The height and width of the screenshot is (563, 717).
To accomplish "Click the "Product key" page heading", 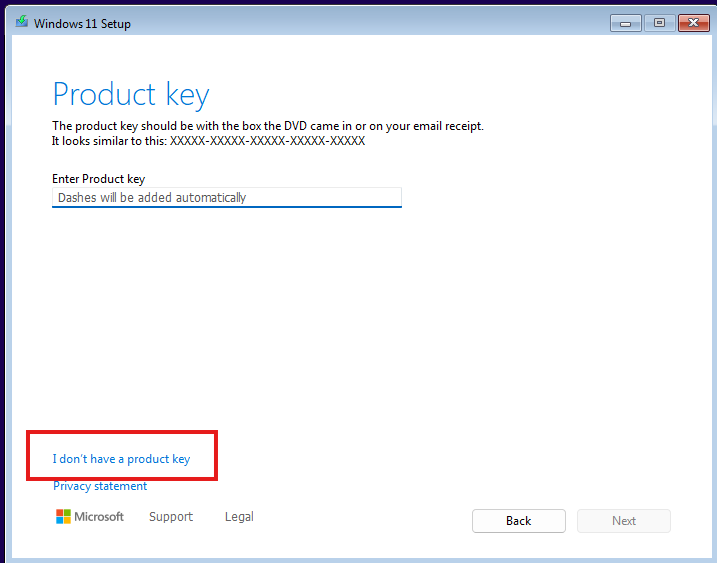I will (131, 94).
